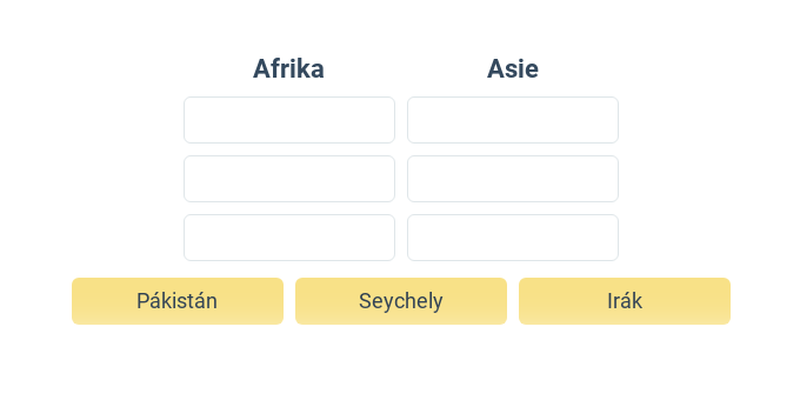Click the third empty slot under Afrika

tap(289, 237)
